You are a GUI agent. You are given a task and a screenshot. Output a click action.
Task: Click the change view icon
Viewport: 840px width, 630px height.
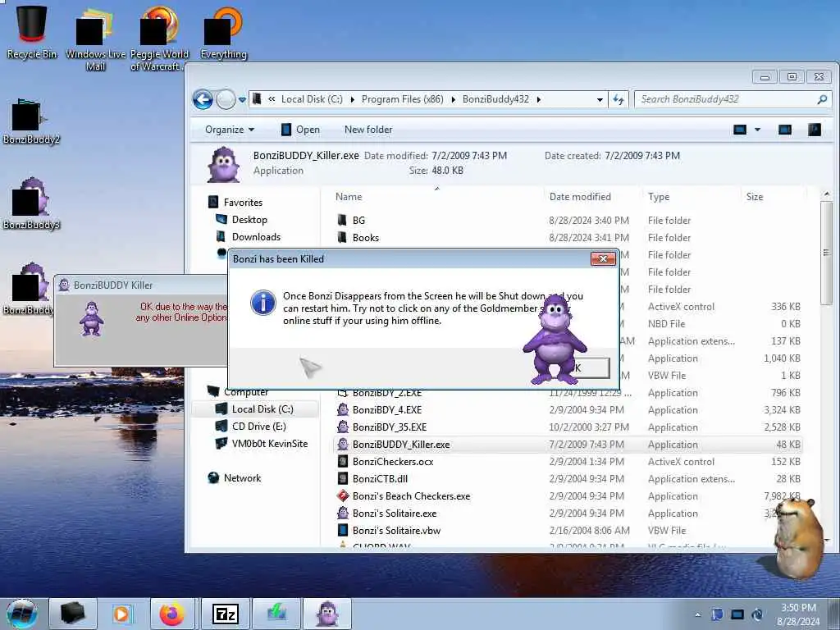(740, 130)
